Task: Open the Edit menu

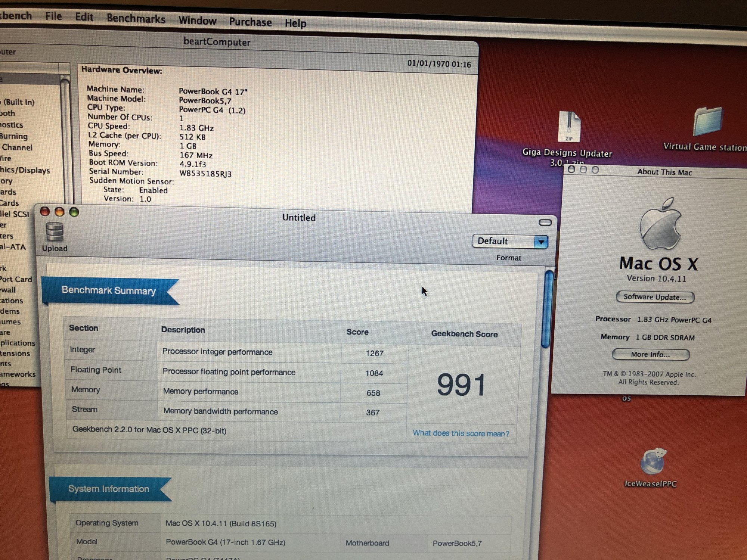Action: [84, 17]
